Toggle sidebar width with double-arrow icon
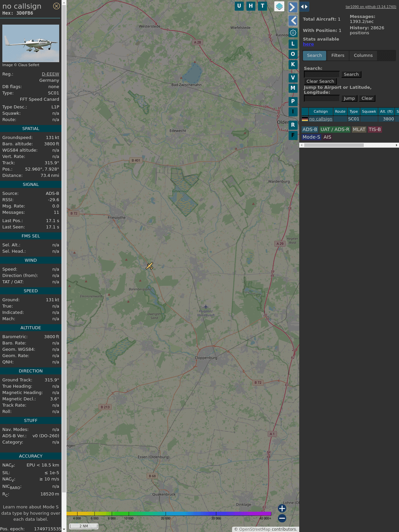Image resolution: width=399 pixels, height=532 pixels. tap(304, 7)
